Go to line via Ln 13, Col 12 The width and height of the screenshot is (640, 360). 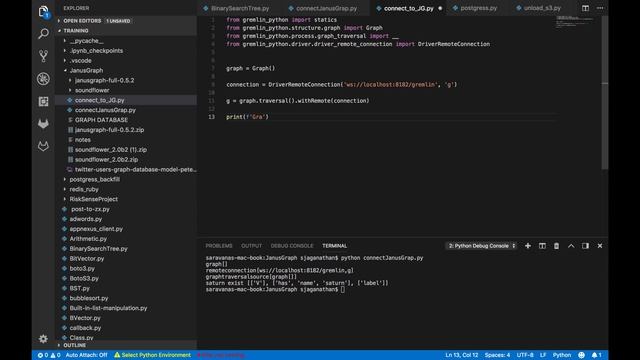click(x=462, y=355)
